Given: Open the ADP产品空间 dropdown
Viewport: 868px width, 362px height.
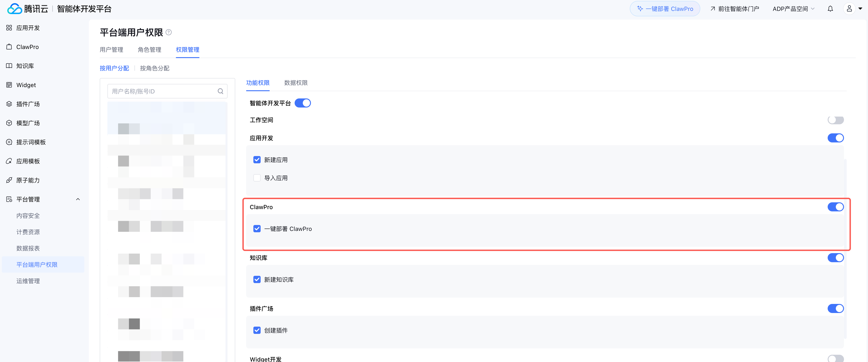Looking at the screenshot, I should (x=793, y=9).
